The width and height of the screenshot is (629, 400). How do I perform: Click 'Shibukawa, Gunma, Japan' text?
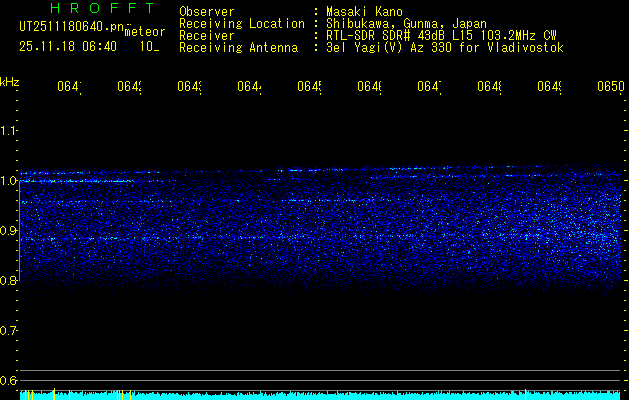click(x=406, y=24)
